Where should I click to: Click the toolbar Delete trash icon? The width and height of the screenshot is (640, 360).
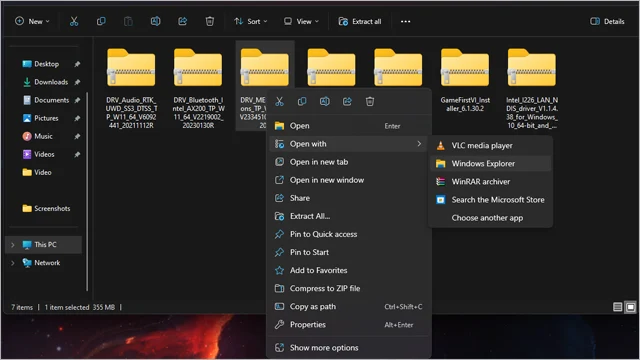point(209,21)
